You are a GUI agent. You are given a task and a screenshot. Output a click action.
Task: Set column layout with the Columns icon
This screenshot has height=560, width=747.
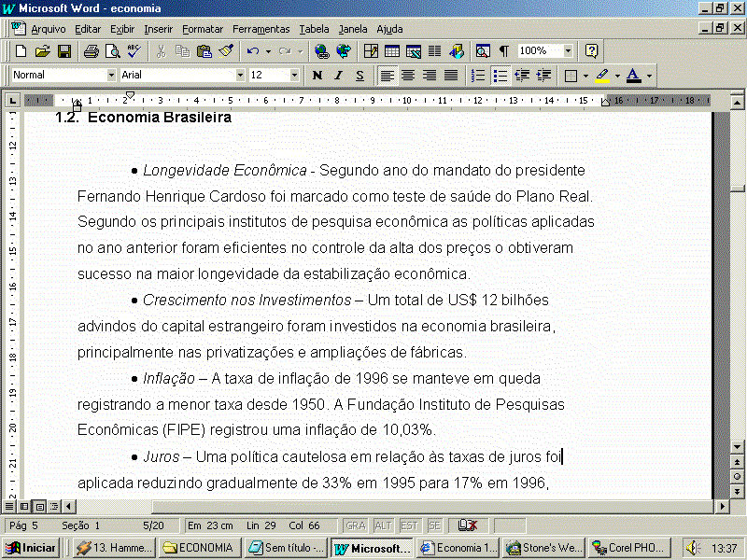(434, 50)
